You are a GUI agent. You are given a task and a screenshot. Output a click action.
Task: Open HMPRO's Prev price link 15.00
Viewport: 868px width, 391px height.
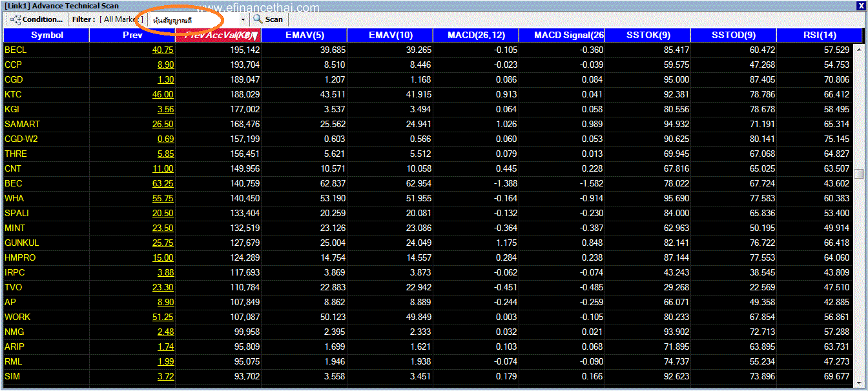(x=163, y=257)
